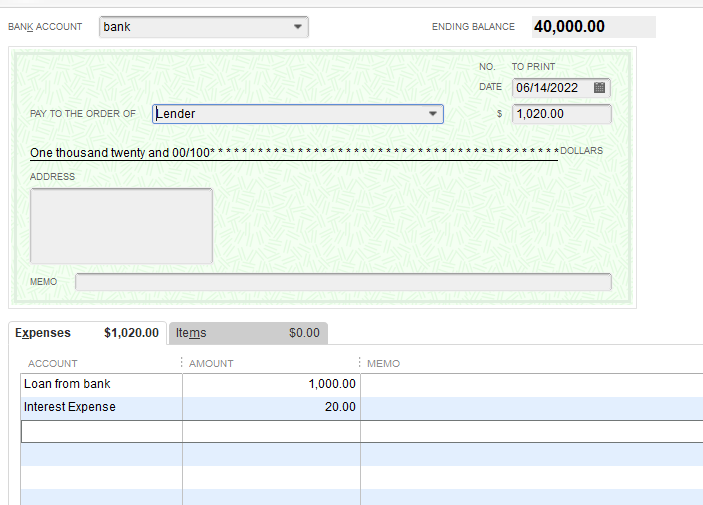Click the memo cell for Interest Expense

pos(532,407)
